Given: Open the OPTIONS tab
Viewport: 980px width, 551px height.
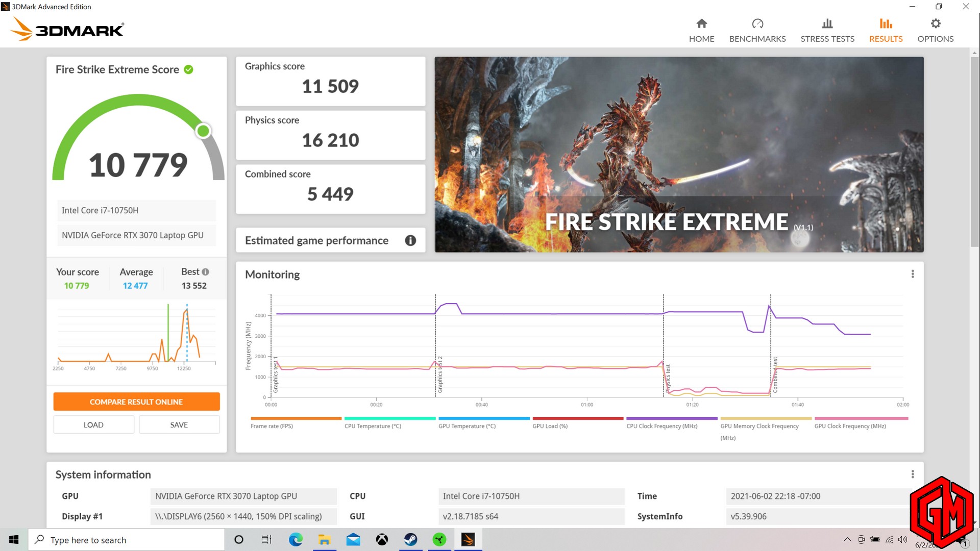Looking at the screenshot, I should (935, 31).
